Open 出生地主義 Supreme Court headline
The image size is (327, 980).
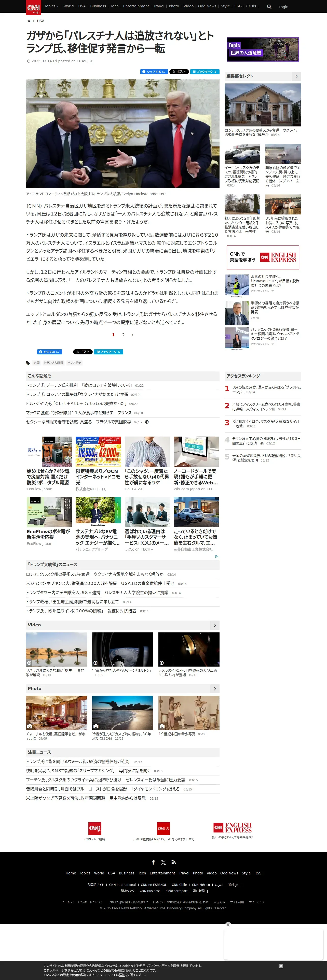pos(72,602)
